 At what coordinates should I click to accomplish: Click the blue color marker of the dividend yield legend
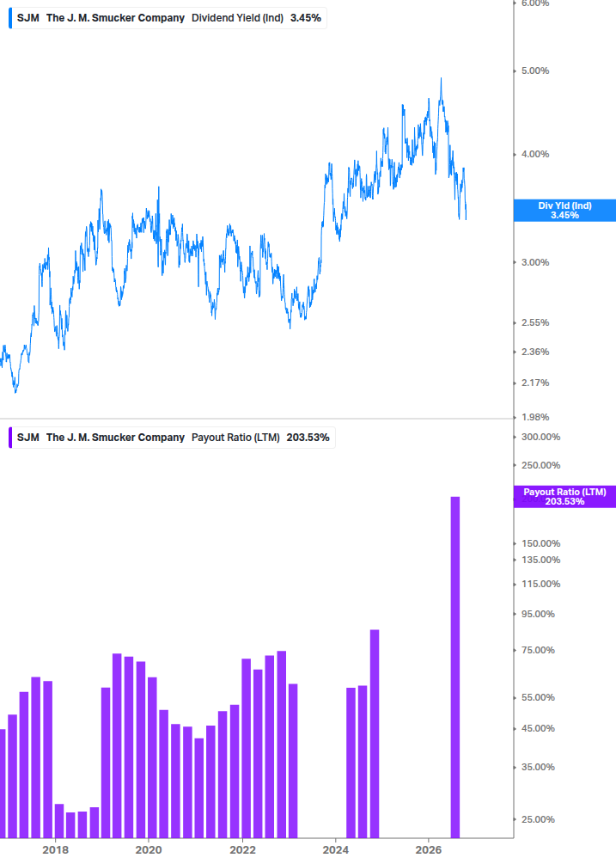click(10, 18)
